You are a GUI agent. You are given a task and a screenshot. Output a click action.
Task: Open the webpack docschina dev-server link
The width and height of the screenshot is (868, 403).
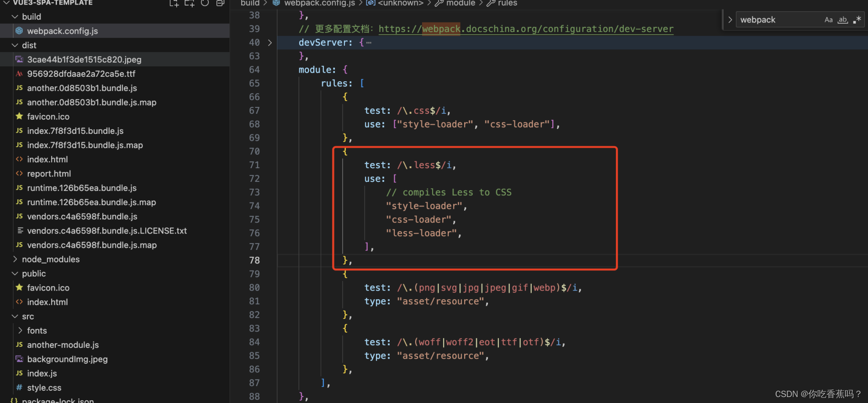[526, 29]
